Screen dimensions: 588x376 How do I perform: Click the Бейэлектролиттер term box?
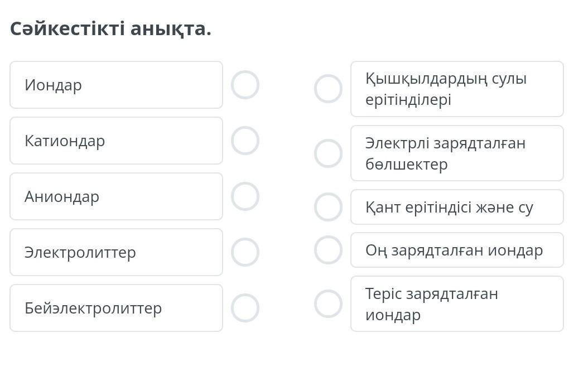116,308
